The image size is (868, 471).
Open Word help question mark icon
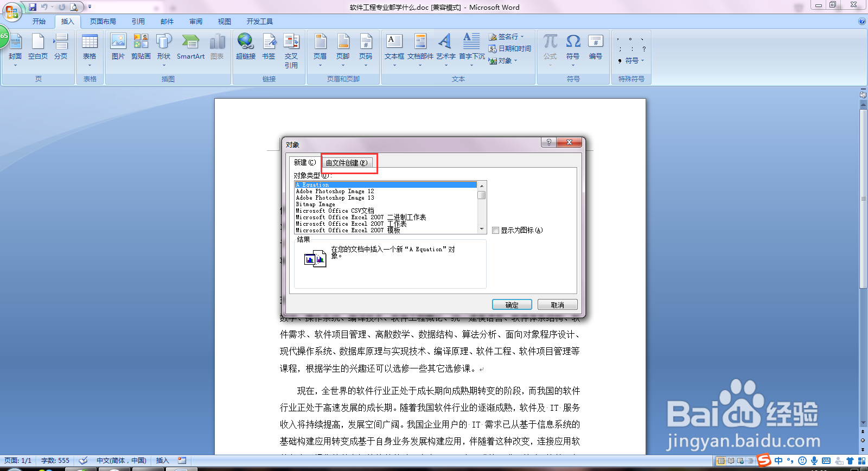click(862, 22)
